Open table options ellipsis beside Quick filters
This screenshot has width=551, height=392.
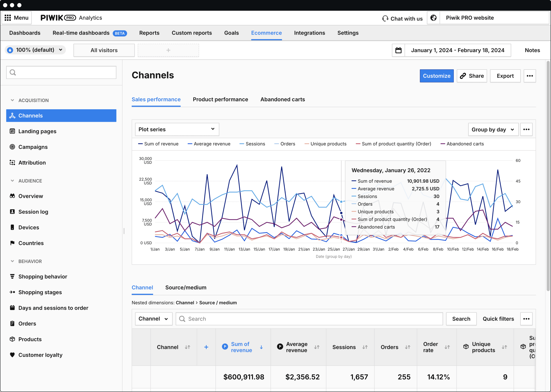(x=526, y=319)
